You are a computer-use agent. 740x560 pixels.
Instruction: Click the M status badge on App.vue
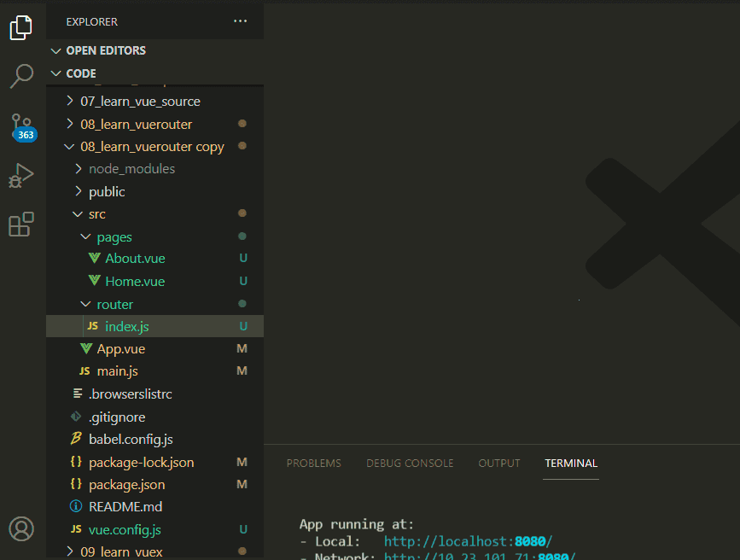(242, 348)
